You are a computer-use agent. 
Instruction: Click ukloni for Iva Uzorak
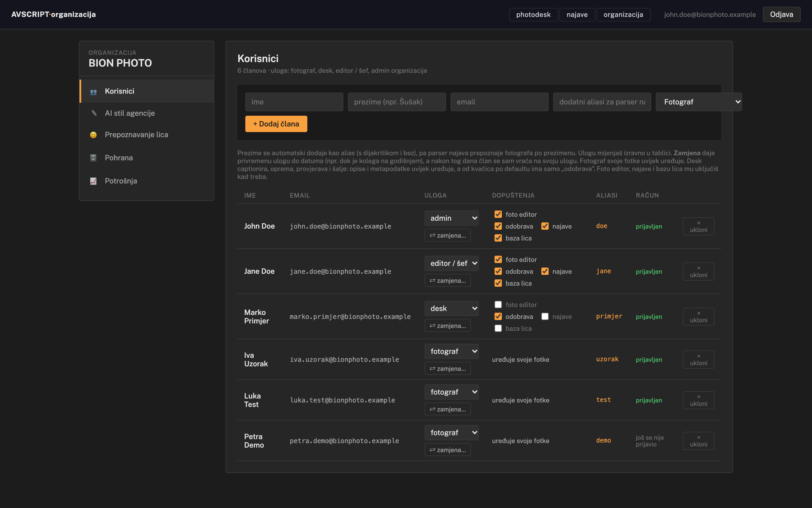click(699, 360)
